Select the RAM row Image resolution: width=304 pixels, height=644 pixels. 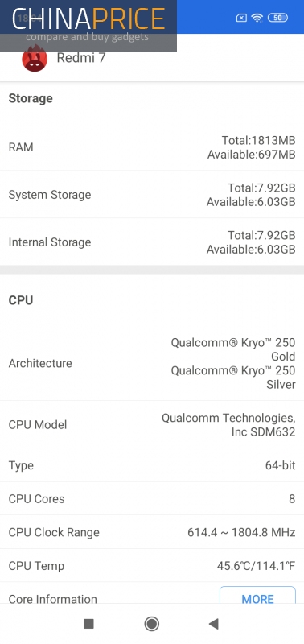pyautogui.click(x=152, y=147)
